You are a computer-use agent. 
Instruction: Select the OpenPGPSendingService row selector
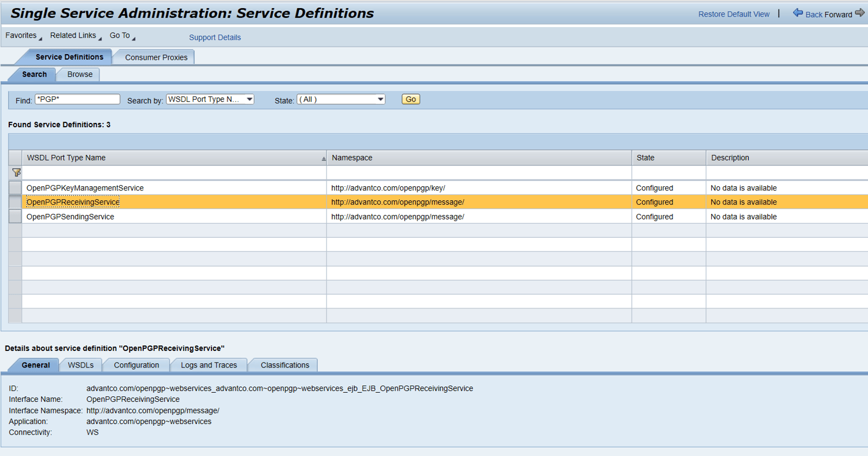15,217
